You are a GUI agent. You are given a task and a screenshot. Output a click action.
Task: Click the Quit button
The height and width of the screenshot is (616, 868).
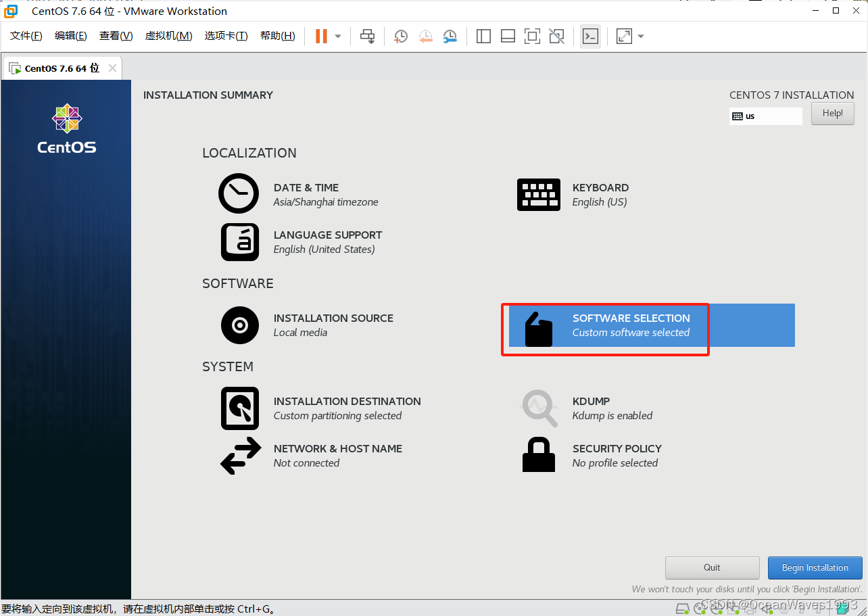(713, 568)
